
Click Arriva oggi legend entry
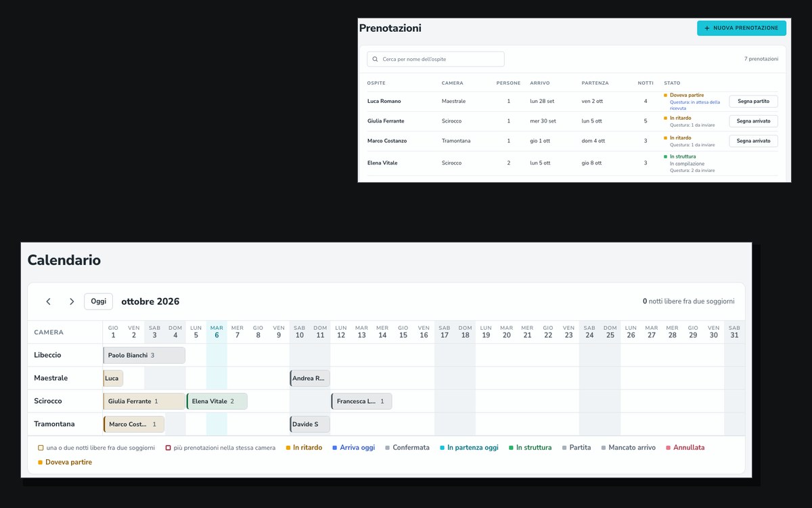pos(353,448)
